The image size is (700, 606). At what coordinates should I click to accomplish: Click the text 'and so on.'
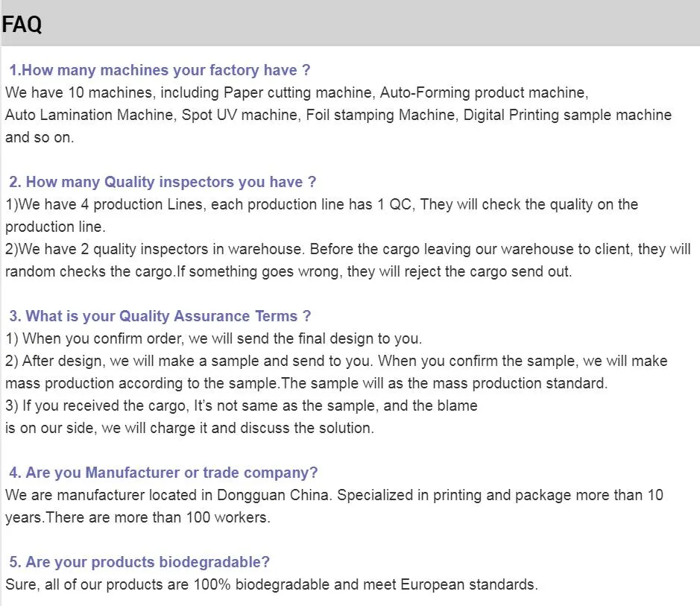[40, 137]
